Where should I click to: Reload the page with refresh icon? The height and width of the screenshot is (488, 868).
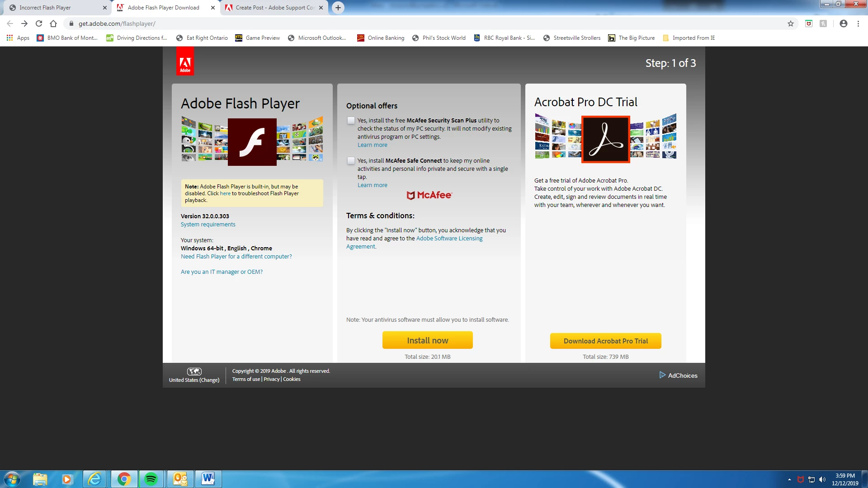39,23
